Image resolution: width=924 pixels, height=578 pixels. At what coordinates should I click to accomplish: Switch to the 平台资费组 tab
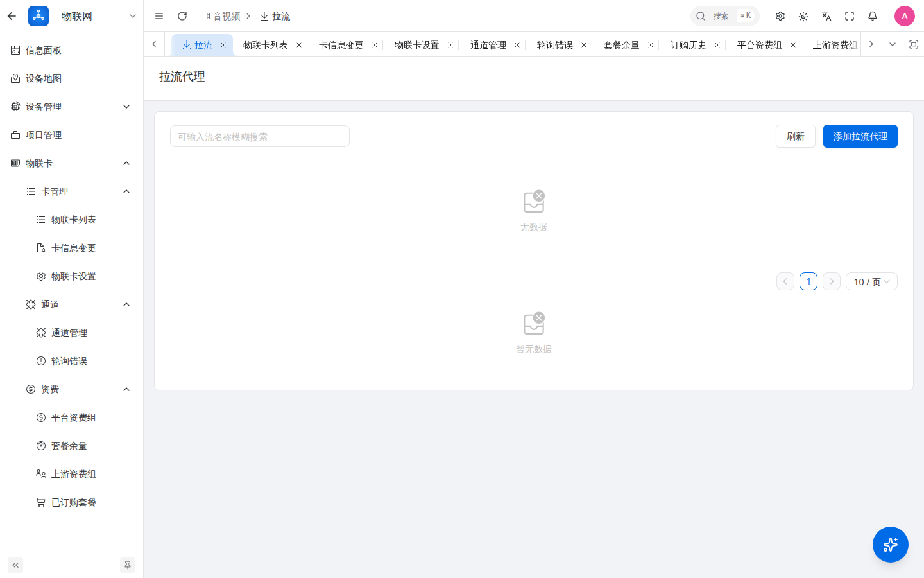760,45
